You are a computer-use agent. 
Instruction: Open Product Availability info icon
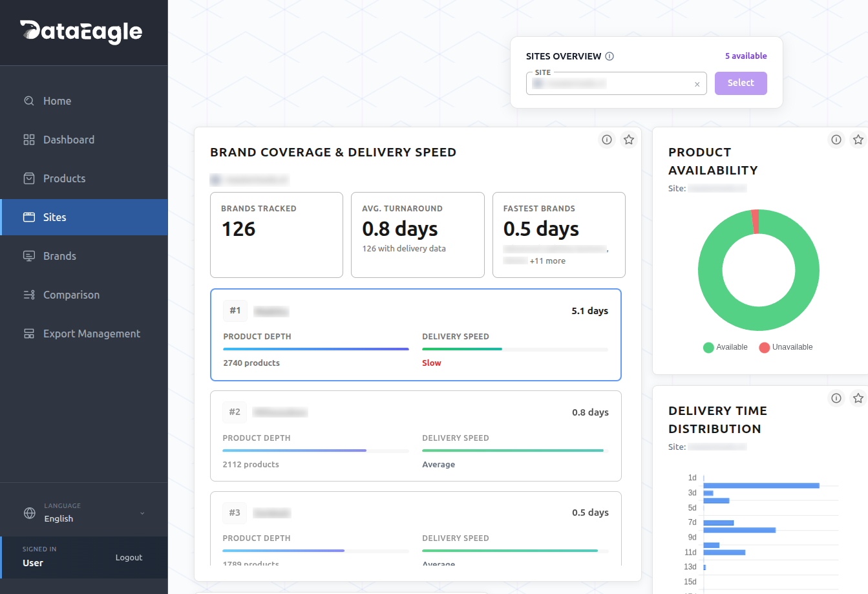(836, 140)
